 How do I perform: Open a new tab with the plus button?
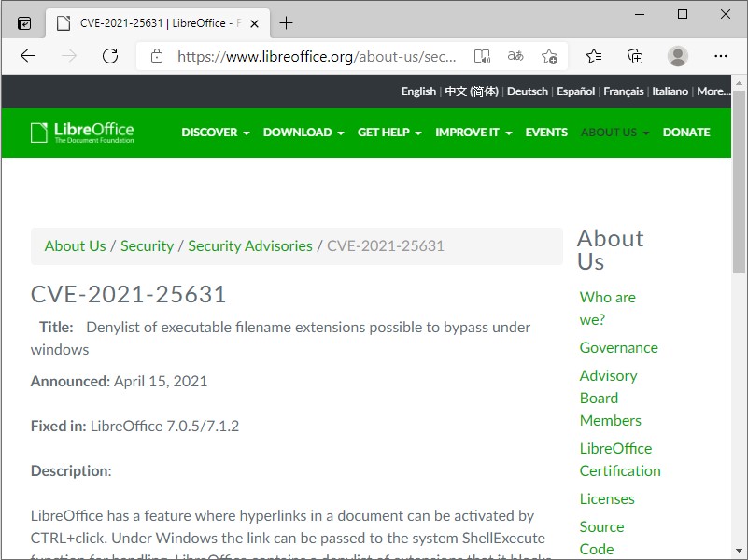click(286, 23)
